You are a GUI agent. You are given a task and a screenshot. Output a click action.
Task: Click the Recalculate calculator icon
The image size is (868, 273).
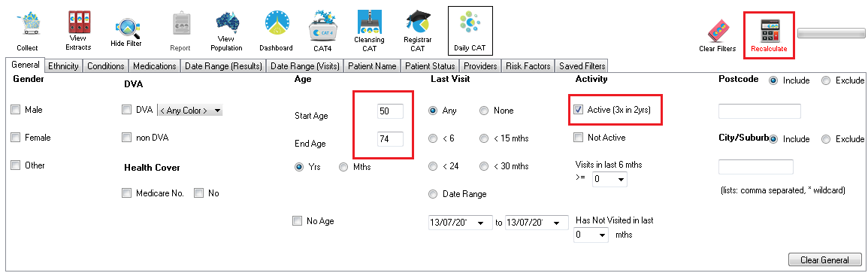tap(769, 30)
